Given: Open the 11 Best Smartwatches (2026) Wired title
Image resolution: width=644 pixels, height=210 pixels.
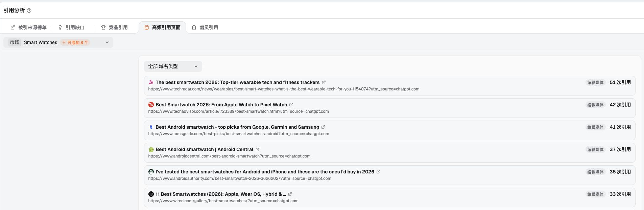Looking at the screenshot, I should click(x=221, y=194).
